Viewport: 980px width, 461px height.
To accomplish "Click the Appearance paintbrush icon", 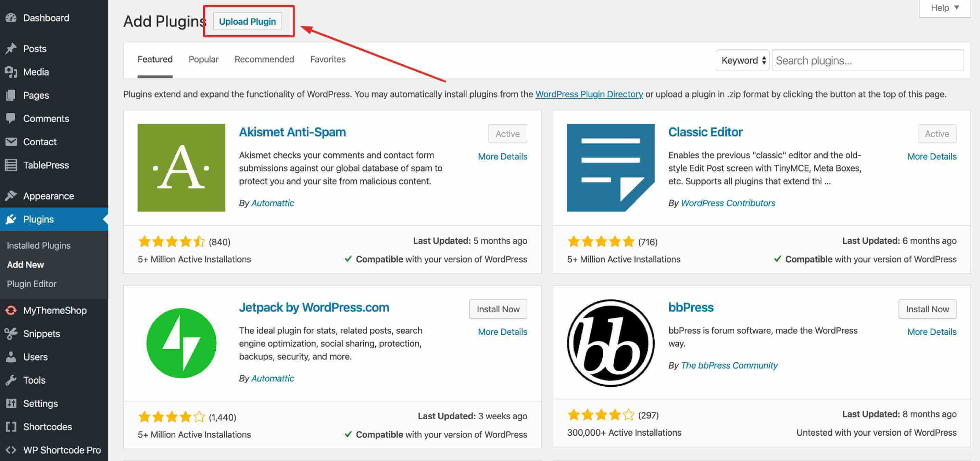I will click(11, 196).
